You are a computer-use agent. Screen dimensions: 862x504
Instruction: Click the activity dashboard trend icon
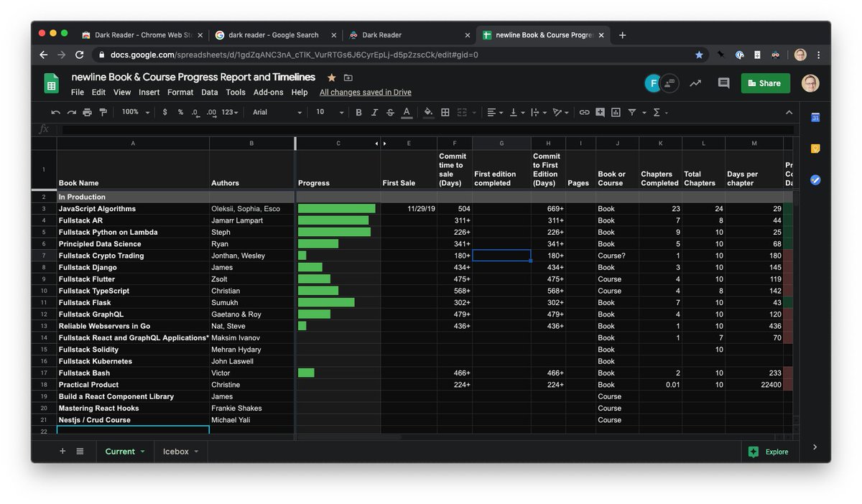(695, 83)
